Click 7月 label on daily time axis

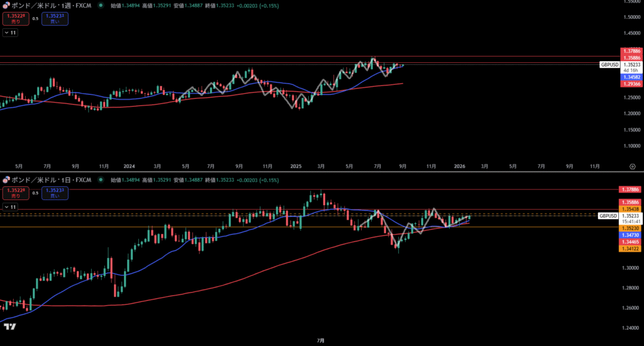point(321,341)
